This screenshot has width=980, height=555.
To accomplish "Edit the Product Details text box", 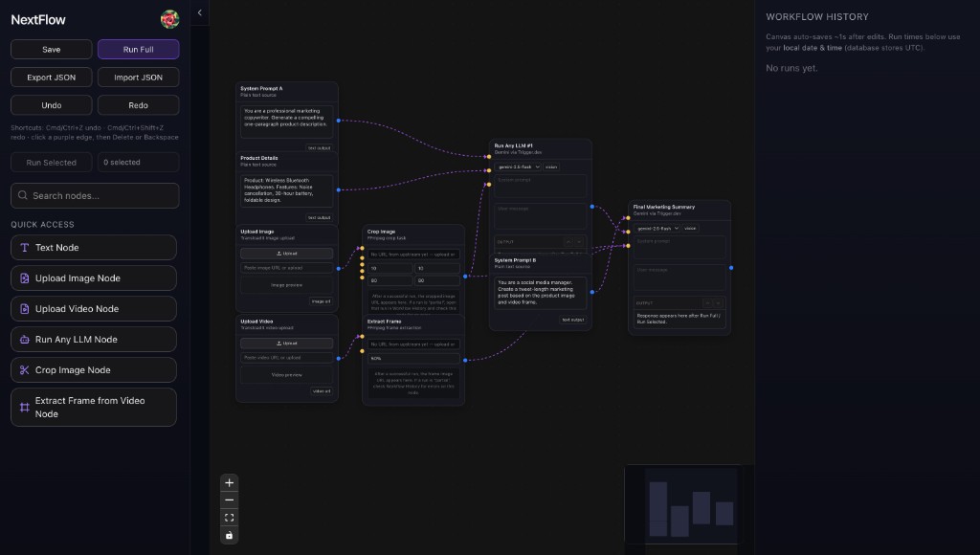I will click(287, 191).
